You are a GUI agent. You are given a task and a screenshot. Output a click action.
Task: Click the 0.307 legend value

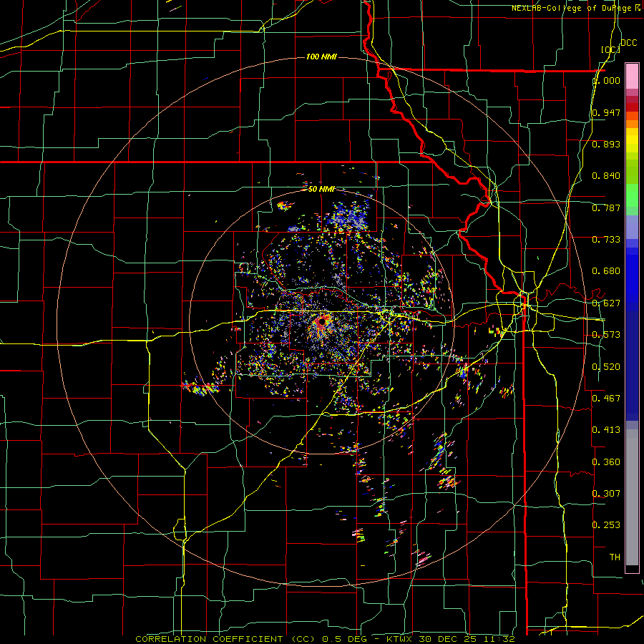click(x=606, y=494)
